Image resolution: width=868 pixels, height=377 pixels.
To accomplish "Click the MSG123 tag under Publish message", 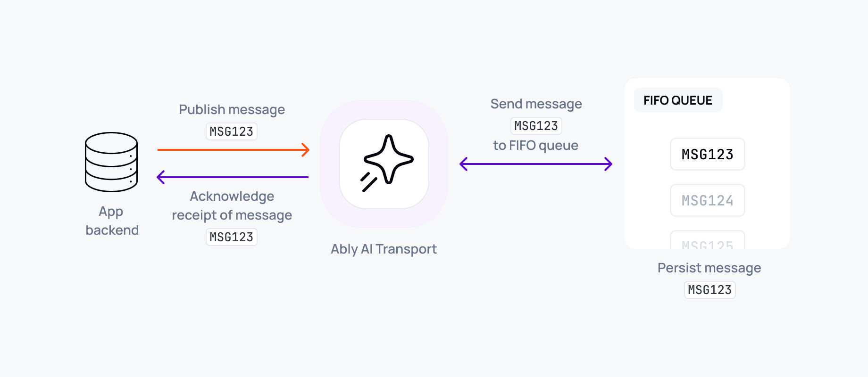I will 232,131.
